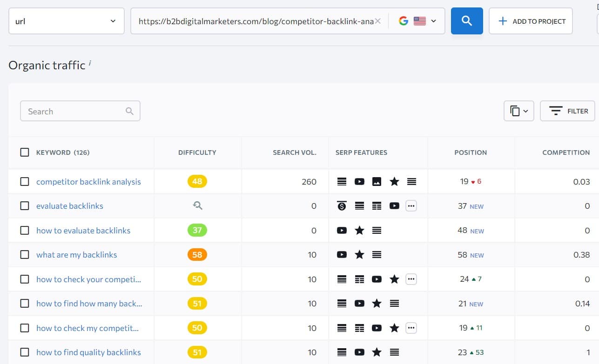Click the Organic traffic info icon
Image resolution: width=599 pixels, height=364 pixels.
coord(90,63)
